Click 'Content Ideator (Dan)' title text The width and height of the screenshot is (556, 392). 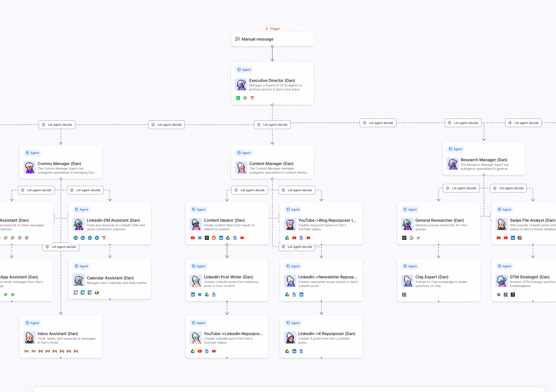224,220
